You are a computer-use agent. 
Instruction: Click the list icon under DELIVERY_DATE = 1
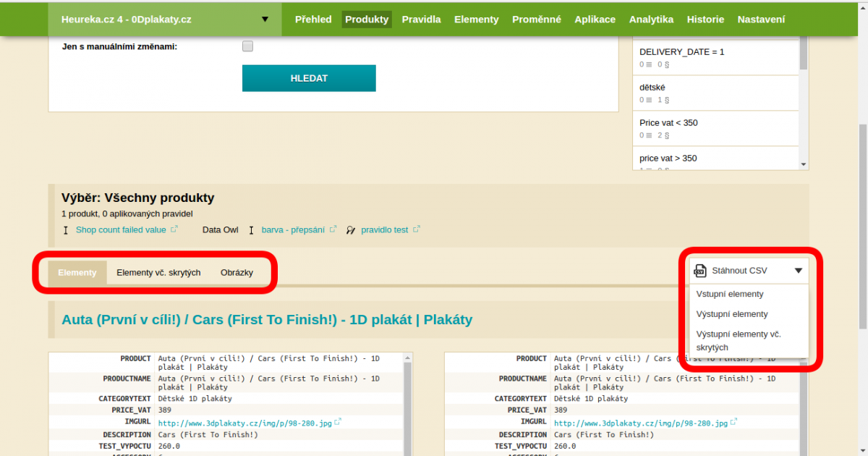[650, 64]
